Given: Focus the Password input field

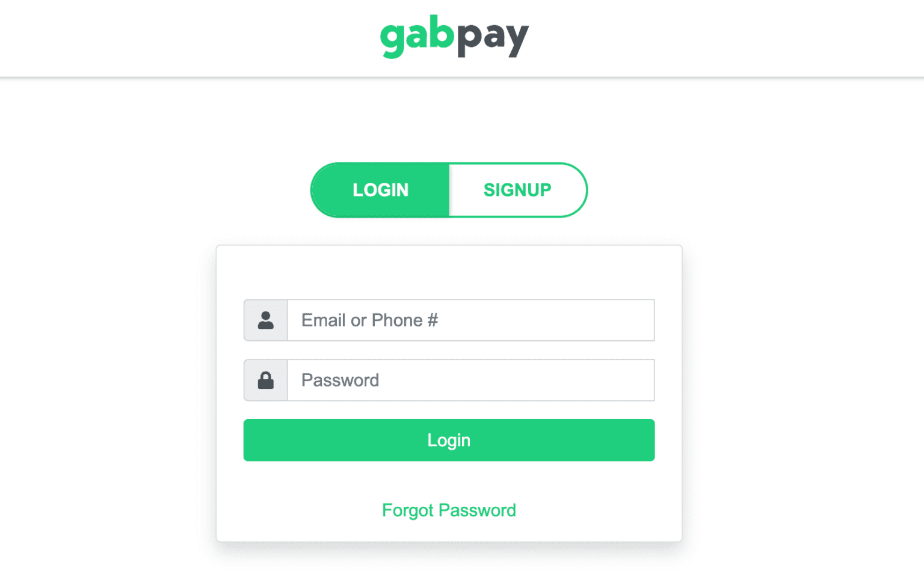Looking at the screenshot, I should coord(471,380).
